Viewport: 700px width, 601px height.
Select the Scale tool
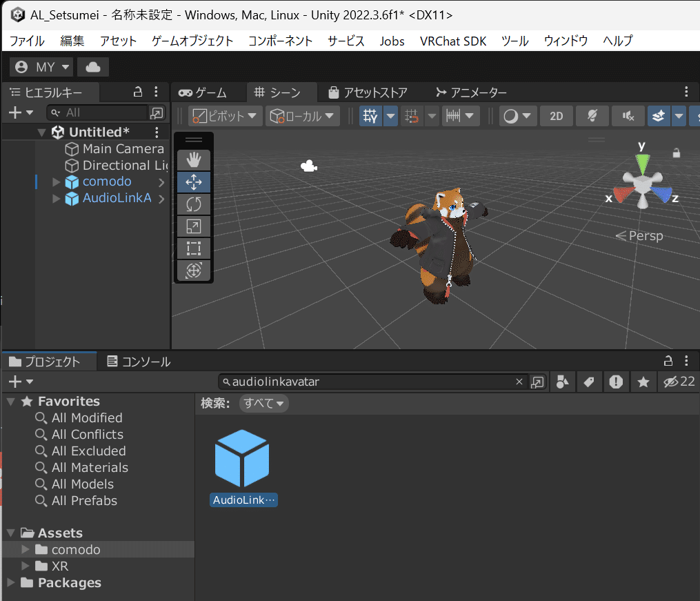tap(193, 226)
